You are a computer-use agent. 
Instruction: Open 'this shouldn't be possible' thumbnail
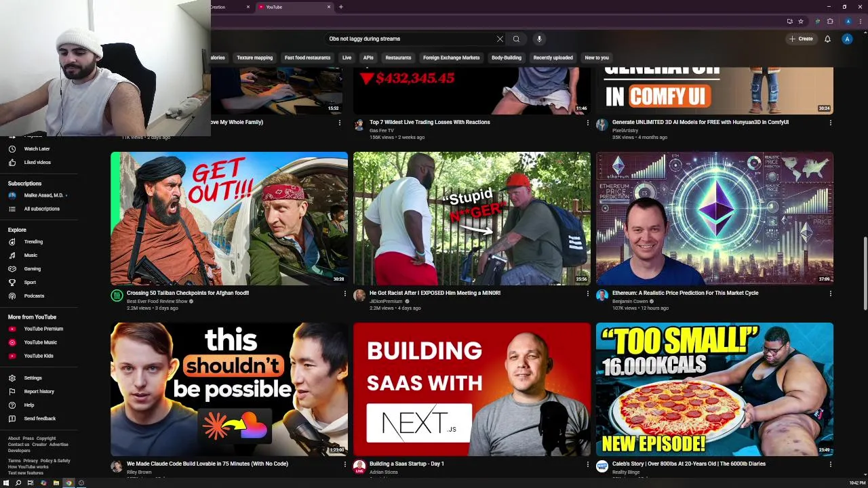coord(229,389)
